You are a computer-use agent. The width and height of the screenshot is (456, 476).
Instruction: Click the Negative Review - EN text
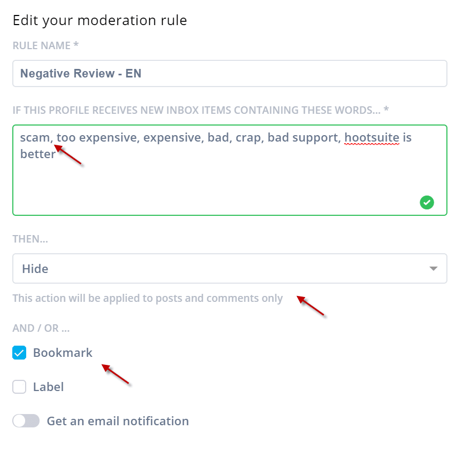coord(81,74)
